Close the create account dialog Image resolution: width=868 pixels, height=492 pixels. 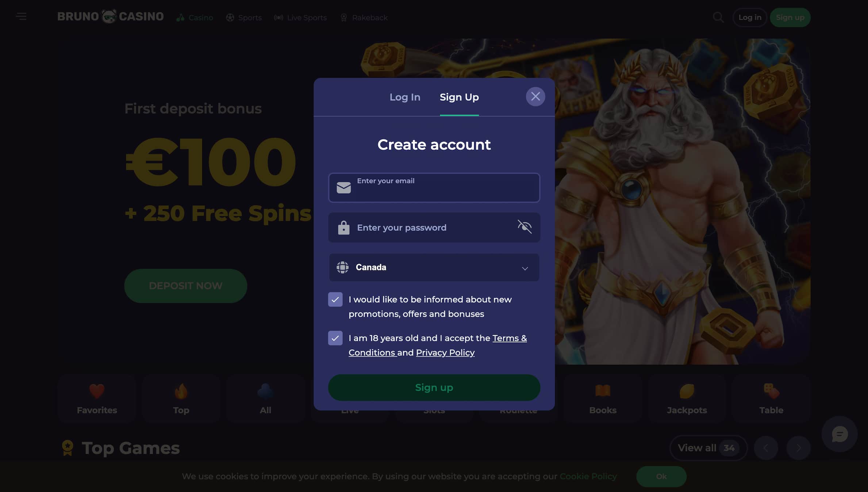pyautogui.click(x=535, y=96)
